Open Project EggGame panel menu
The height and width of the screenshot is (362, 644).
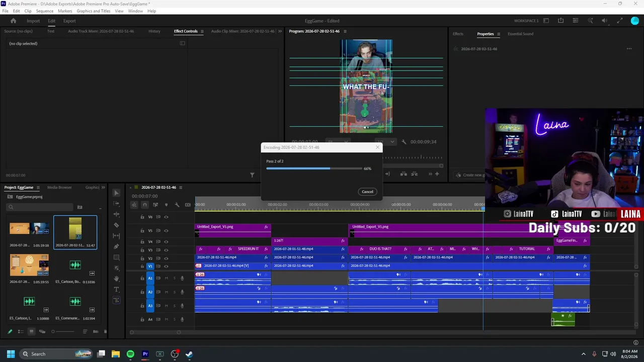click(38, 188)
